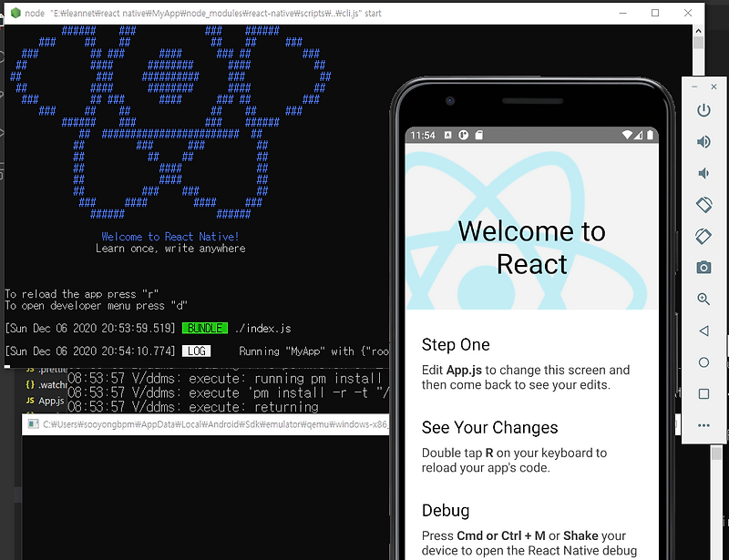This screenshot has height=560, width=729.
Task: Open extended controls via three-dot menu
Action: [703, 425]
